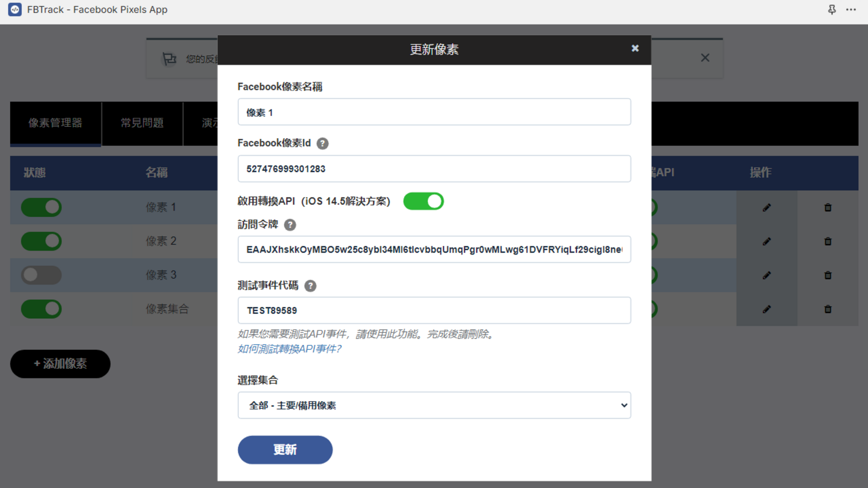Open help for Facebook pixel Id
Image resolution: width=868 pixels, height=488 pixels.
point(322,144)
